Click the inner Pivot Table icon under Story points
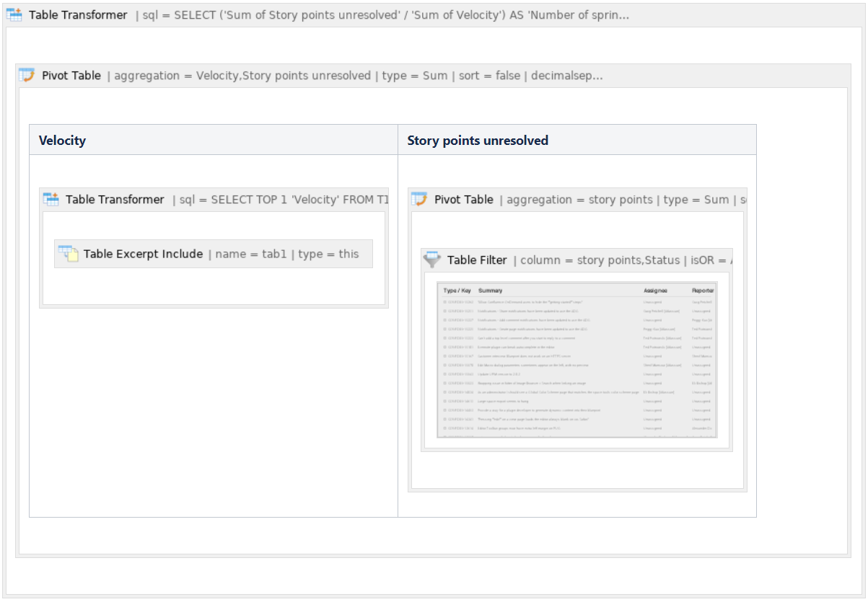The width and height of the screenshot is (868, 602). pos(419,200)
